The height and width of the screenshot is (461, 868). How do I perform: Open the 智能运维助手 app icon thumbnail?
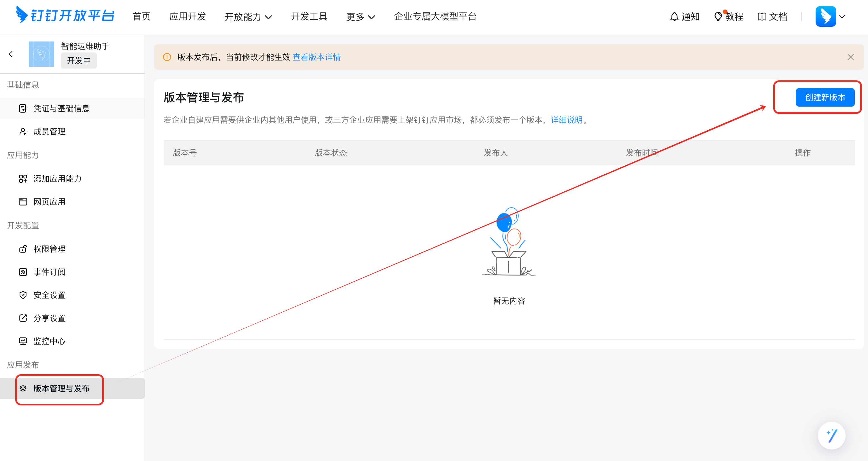(41, 54)
